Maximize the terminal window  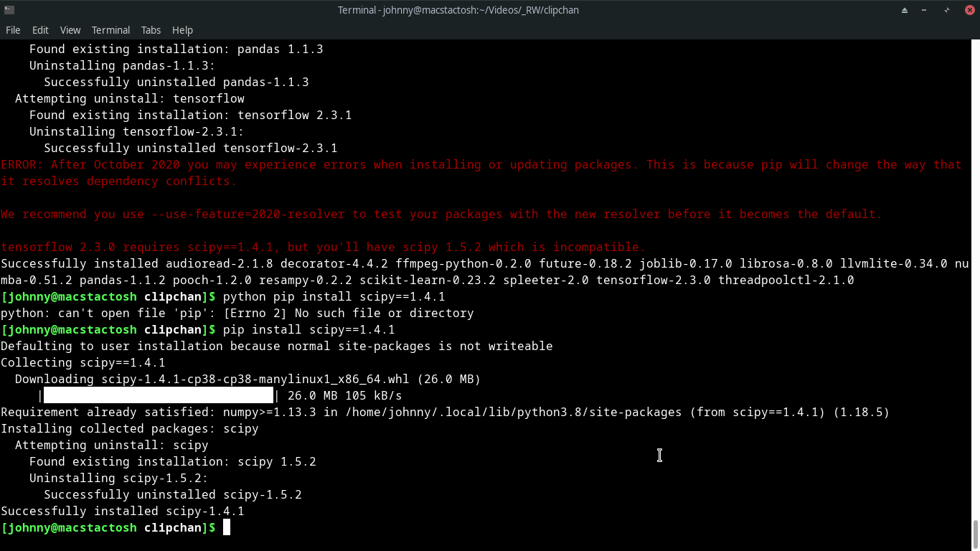pyautogui.click(x=947, y=10)
